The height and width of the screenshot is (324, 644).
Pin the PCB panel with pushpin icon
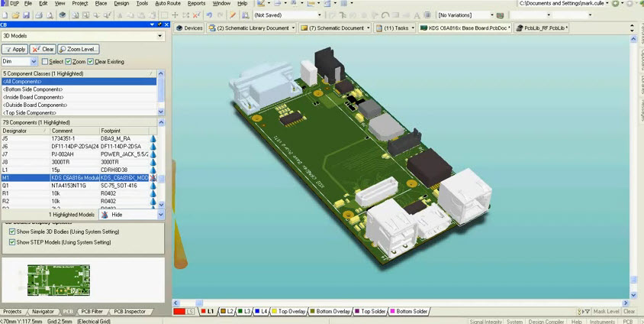point(159,24)
